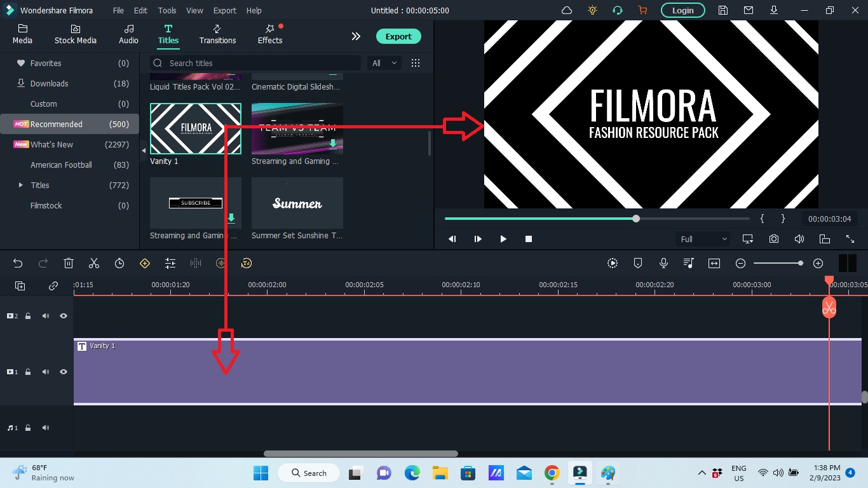
Task: Click the preview progress slider handle
Action: click(x=636, y=219)
